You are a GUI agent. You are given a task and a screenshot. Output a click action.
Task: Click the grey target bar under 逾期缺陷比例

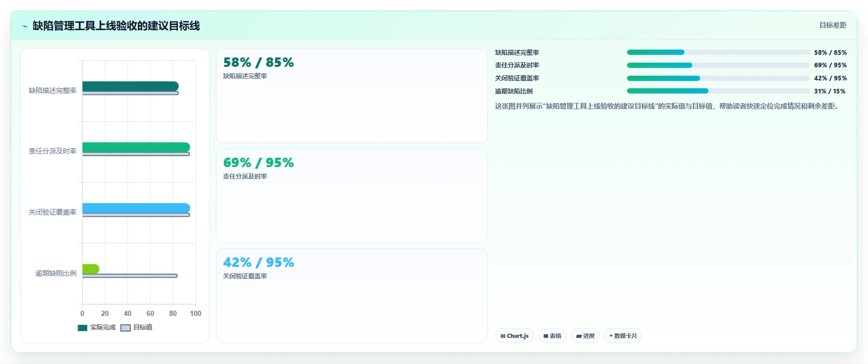[130, 276]
